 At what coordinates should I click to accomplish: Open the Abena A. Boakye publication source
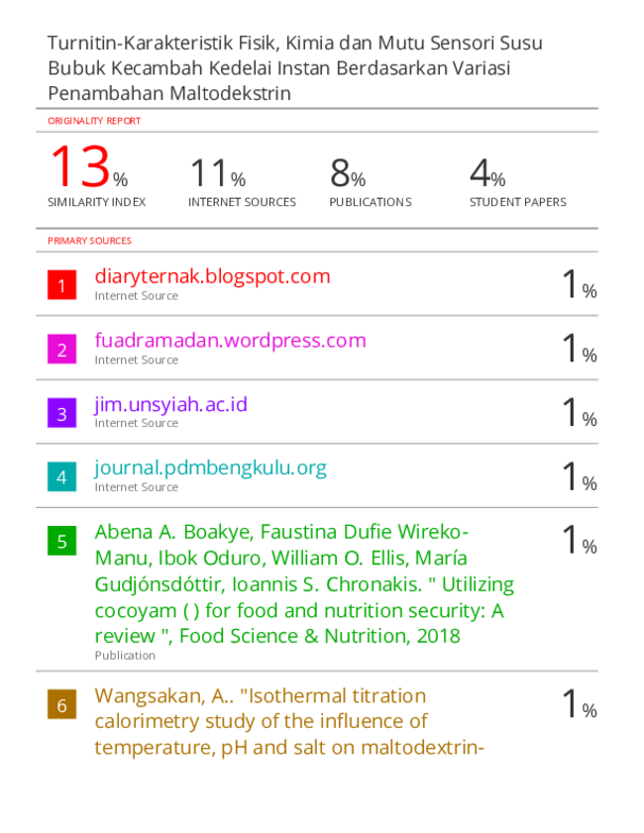point(304,583)
